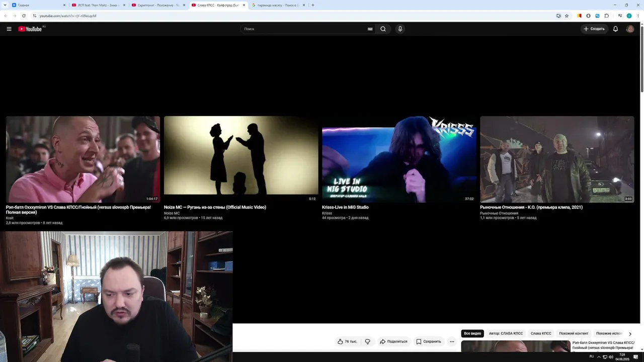Reload the current page

(24, 16)
